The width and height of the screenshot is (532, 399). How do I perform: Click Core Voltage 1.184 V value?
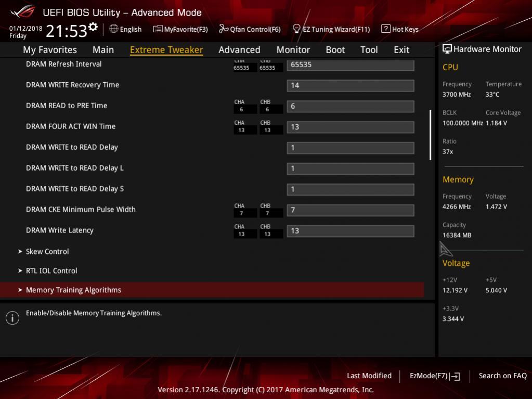(x=496, y=123)
